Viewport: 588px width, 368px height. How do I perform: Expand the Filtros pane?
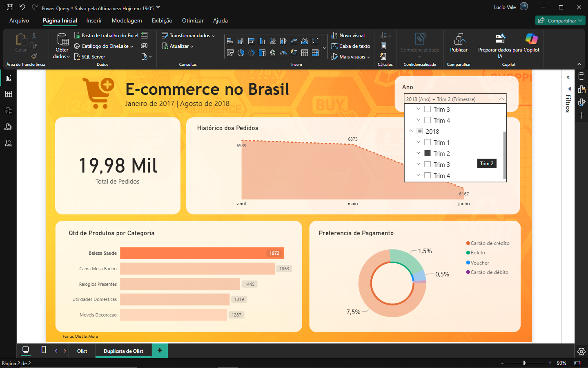pos(568,77)
